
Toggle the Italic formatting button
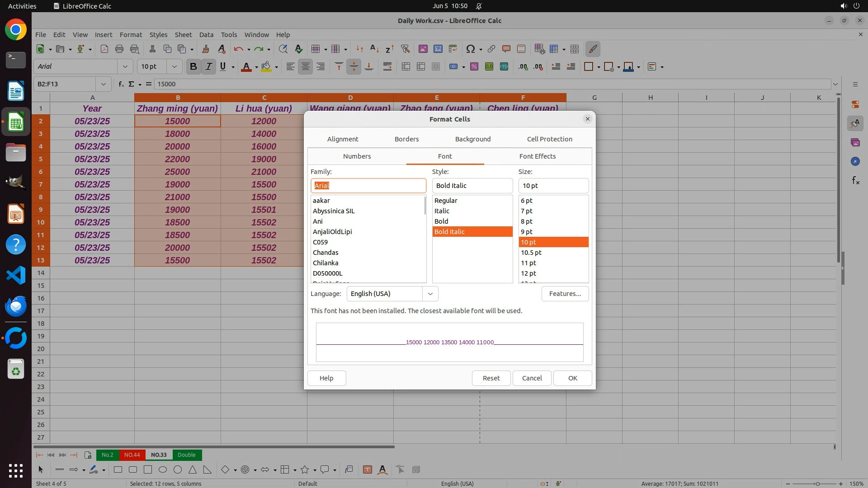[x=208, y=66]
